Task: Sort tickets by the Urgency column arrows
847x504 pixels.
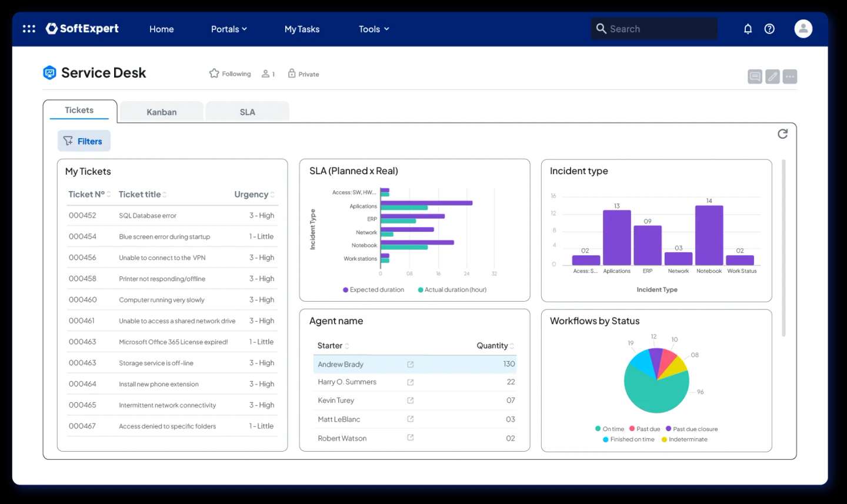Action: 272,194
